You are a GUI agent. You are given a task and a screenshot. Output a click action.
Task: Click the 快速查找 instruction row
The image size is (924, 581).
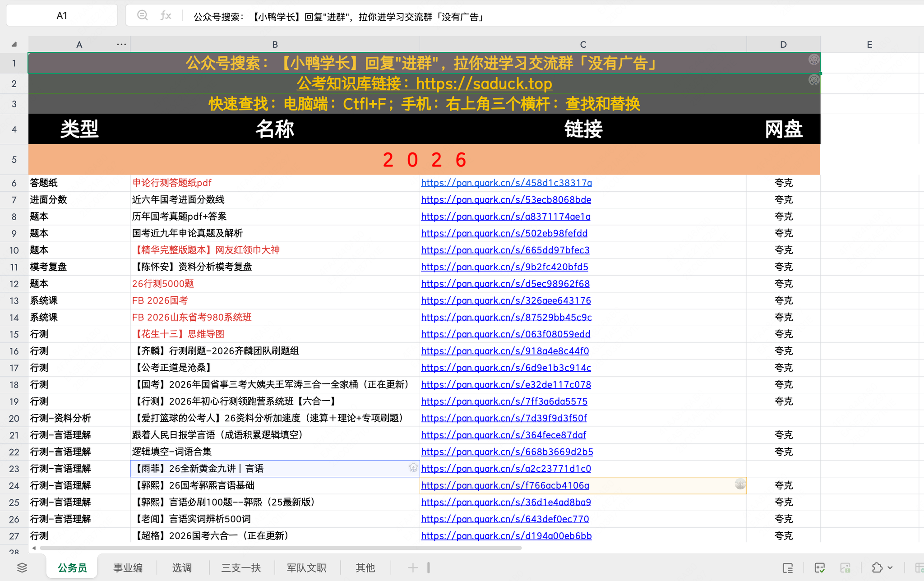click(x=424, y=104)
